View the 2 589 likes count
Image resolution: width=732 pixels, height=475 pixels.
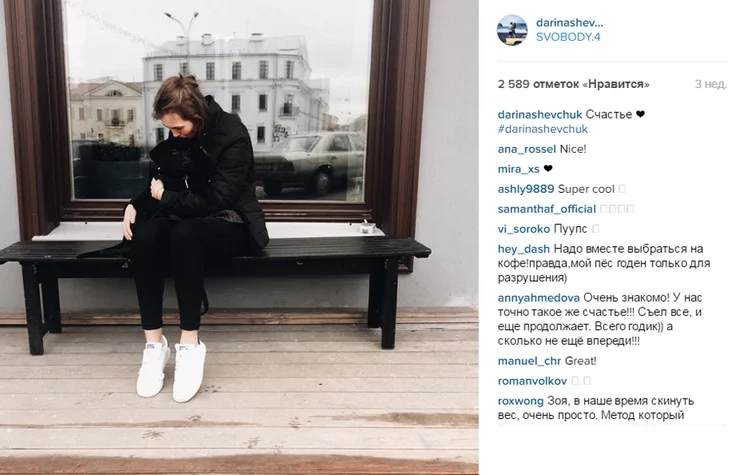tap(574, 84)
